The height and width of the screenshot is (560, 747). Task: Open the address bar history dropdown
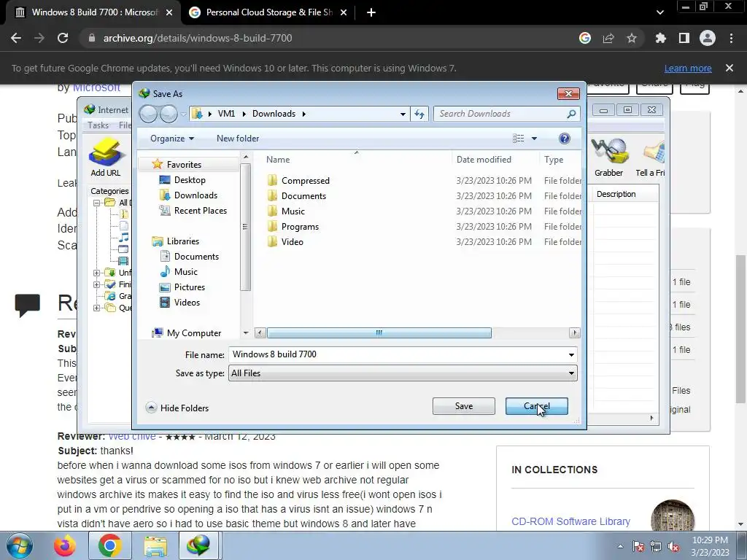click(x=403, y=114)
